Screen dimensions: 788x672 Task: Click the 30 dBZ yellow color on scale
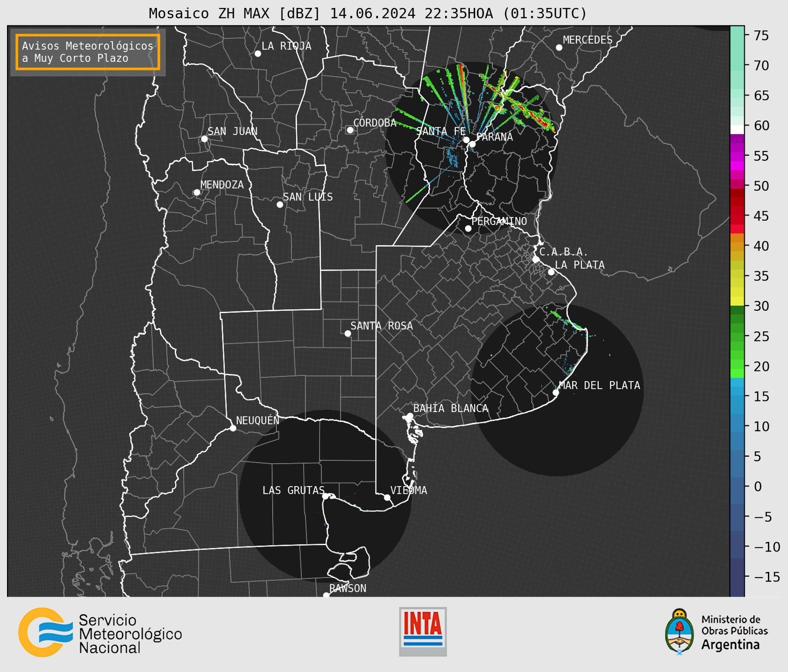tap(737, 302)
